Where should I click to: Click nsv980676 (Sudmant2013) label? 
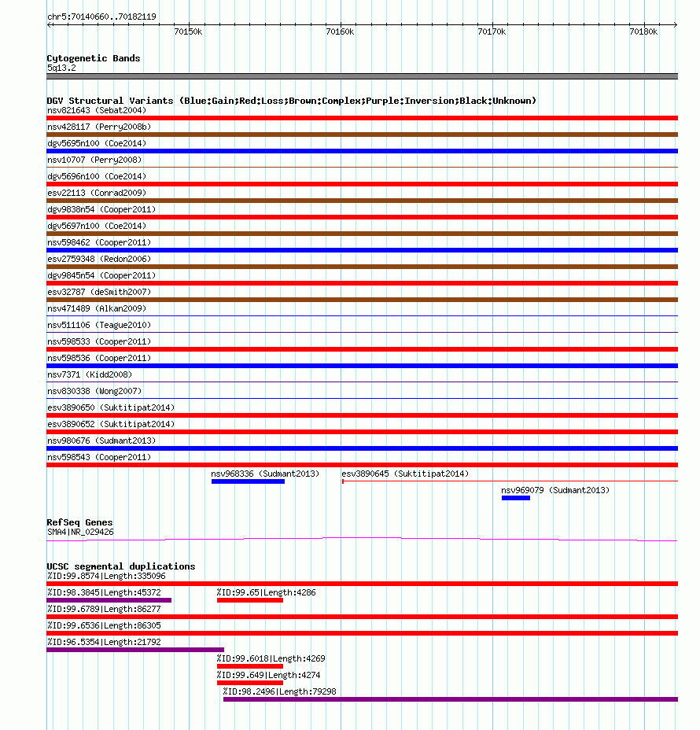(x=101, y=441)
